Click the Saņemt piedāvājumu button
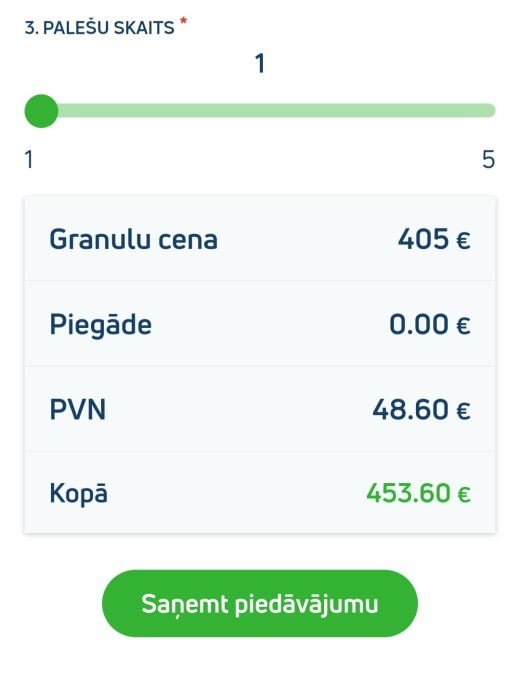 click(260, 603)
